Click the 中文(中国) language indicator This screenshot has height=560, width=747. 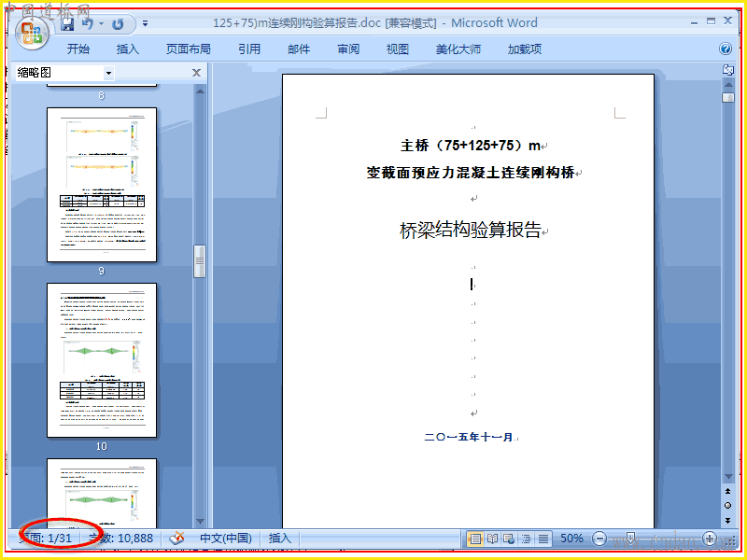pyautogui.click(x=226, y=539)
